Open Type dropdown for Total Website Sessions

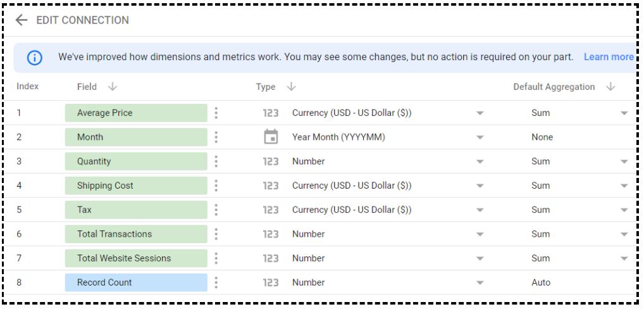pyautogui.click(x=480, y=259)
